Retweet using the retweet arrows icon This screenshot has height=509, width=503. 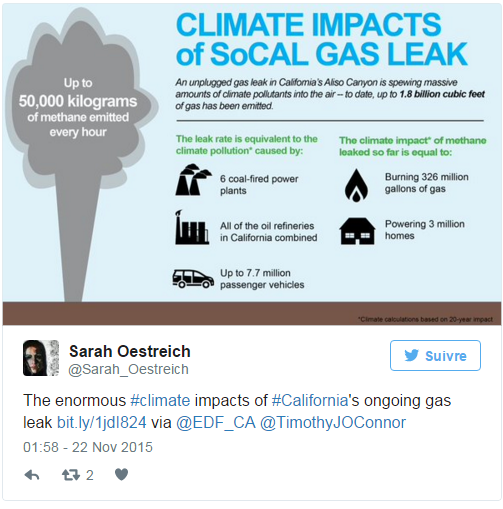(71, 475)
